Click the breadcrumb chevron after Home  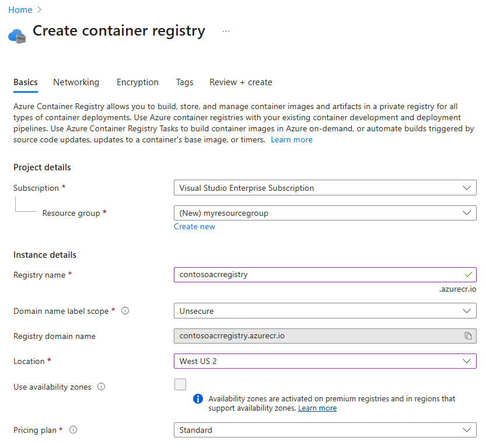point(38,9)
